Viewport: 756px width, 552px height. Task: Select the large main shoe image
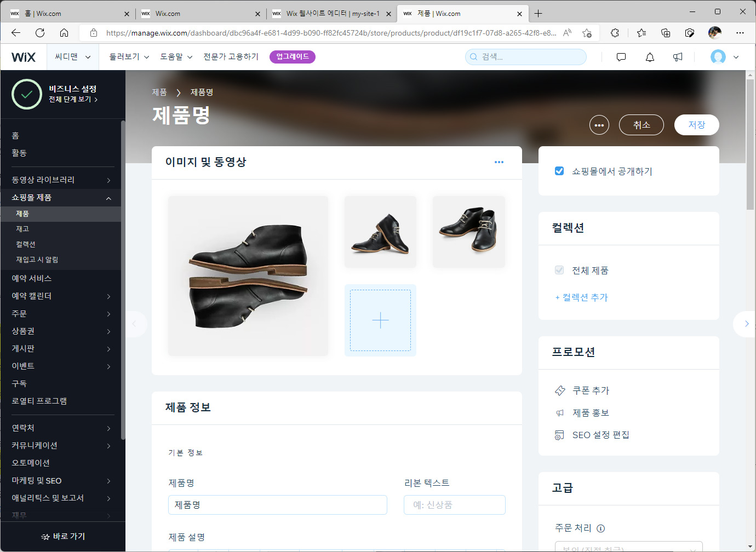(x=248, y=276)
